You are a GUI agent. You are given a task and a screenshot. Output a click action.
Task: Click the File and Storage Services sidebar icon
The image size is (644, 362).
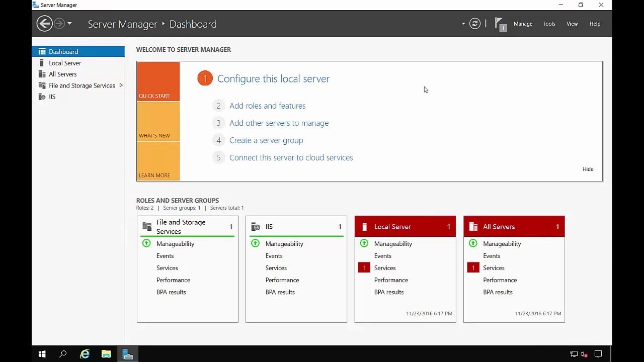(x=42, y=85)
